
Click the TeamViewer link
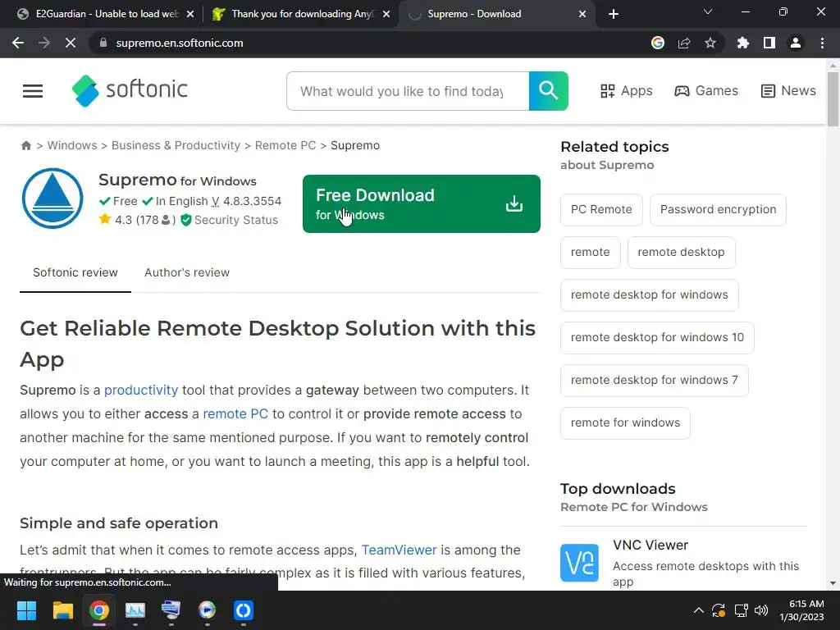pyautogui.click(x=399, y=550)
